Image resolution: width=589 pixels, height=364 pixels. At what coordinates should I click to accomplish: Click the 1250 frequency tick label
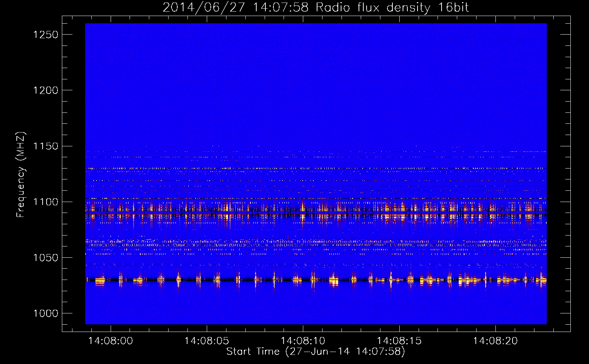click(46, 35)
